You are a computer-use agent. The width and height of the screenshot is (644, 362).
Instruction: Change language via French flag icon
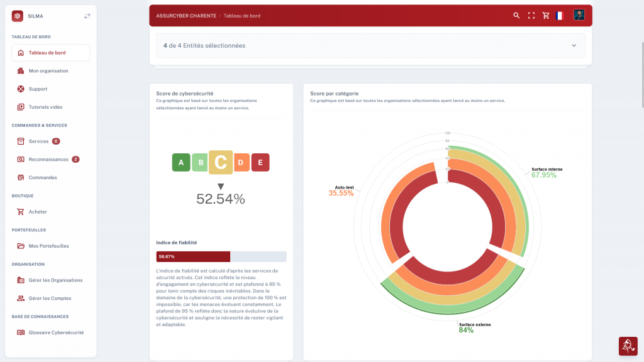(559, 16)
